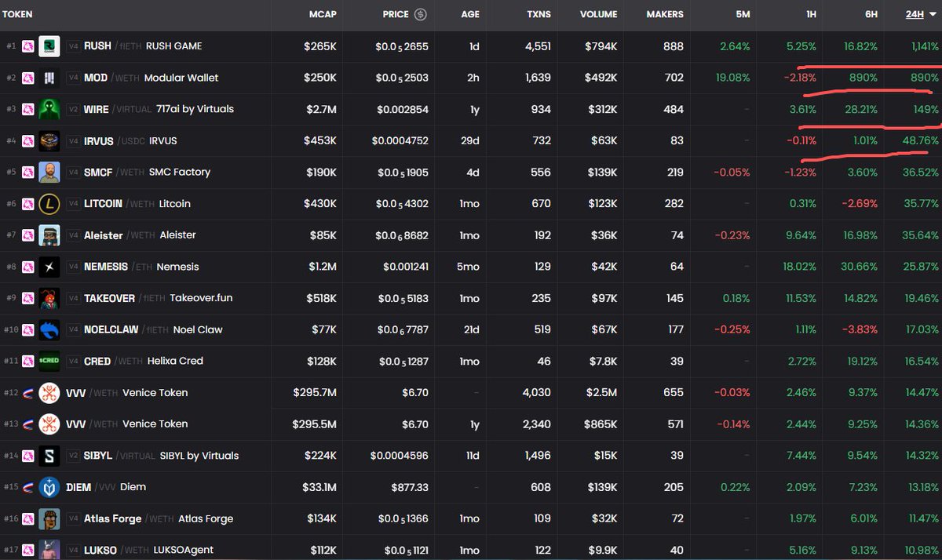The width and height of the screenshot is (942, 560).
Task: Click the 48.76% 24H value for IRVUS
Action: (920, 141)
